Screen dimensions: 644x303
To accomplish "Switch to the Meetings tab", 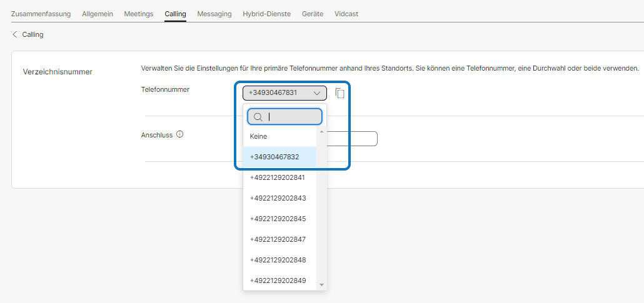I will 138,14.
